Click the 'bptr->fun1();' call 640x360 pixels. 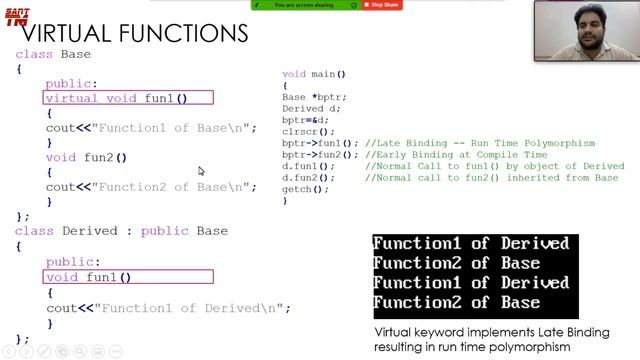click(x=320, y=143)
